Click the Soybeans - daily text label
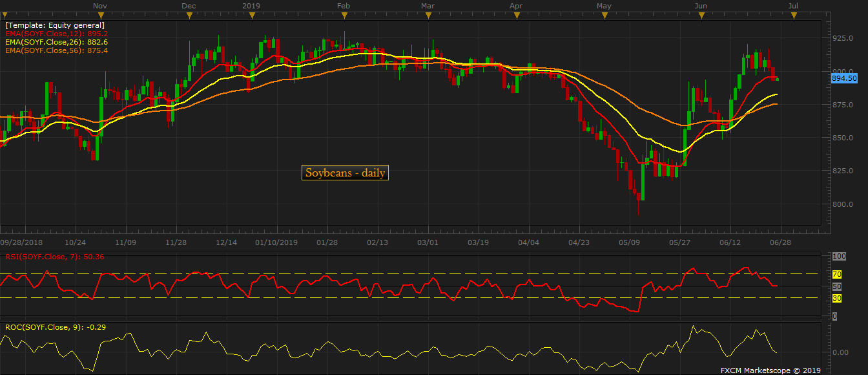The image size is (868, 375). click(345, 173)
